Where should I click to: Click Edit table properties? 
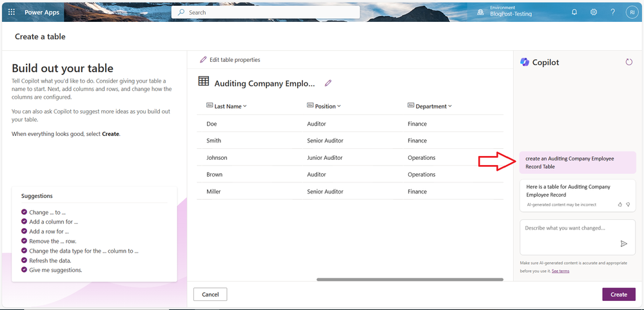230,59
